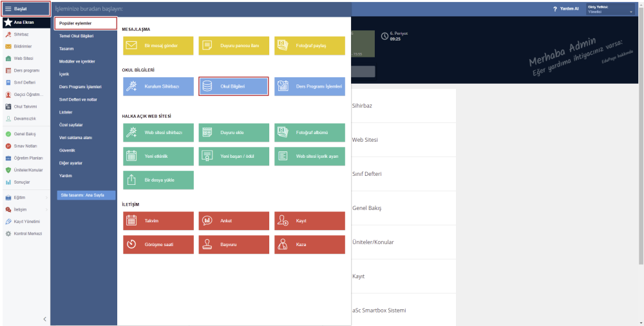Click Site tasarımı: Ana Sayfa button
Viewport: 644px width, 326px height.
click(x=86, y=195)
